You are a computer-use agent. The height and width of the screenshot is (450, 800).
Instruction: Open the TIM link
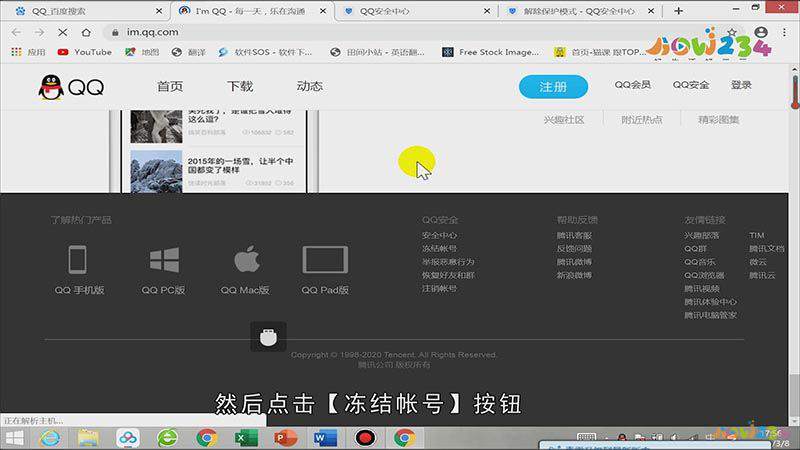tap(757, 235)
